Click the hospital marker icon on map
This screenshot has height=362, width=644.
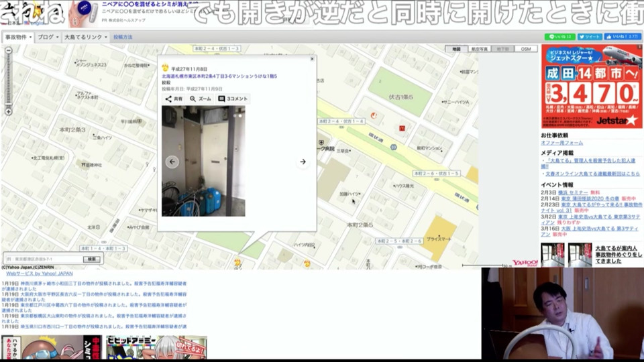coord(321,142)
